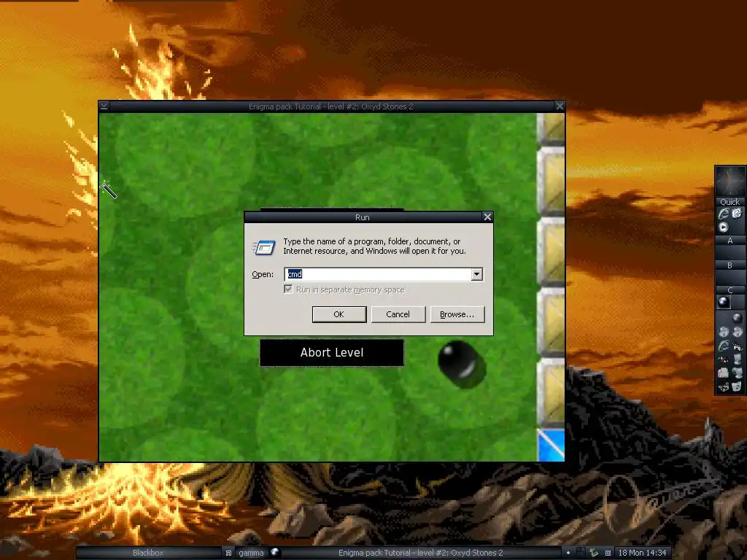Image resolution: width=747 pixels, height=560 pixels.
Task: Click the Run dialog program icon
Action: tap(264, 247)
